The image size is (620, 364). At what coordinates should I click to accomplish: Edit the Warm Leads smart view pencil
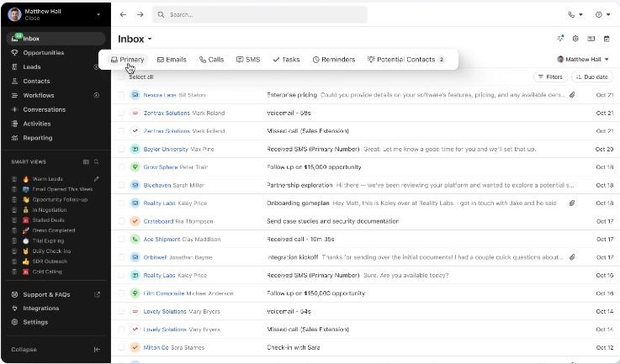(x=96, y=179)
